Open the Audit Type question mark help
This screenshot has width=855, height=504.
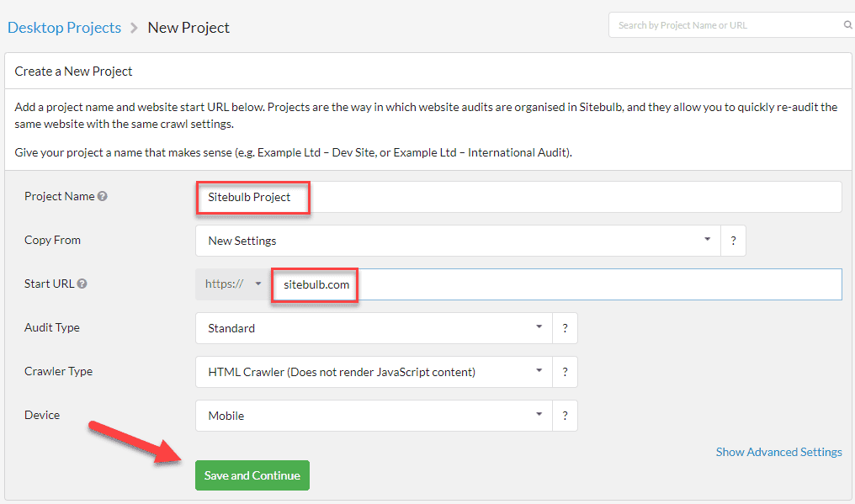click(x=565, y=328)
